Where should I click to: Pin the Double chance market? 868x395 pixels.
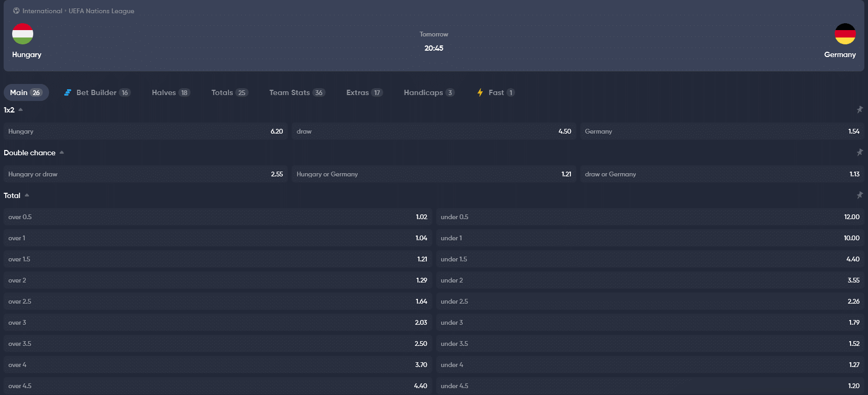[860, 153]
